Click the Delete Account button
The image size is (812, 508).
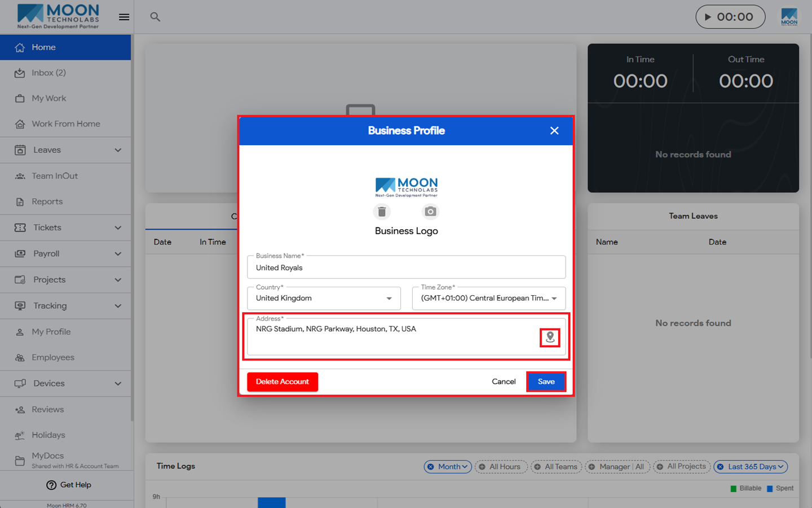[283, 382]
